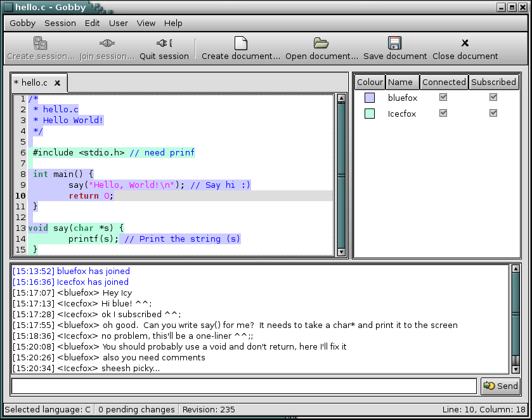
Task: Click editor scrollbar up arrow
Action: click(x=341, y=98)
